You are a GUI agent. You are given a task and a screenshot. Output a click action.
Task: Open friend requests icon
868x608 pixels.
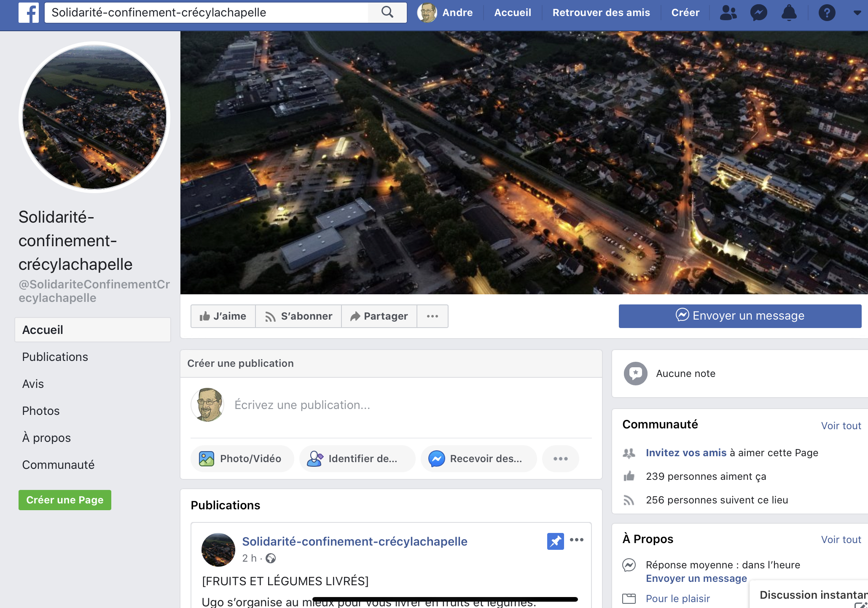point(728,13)
